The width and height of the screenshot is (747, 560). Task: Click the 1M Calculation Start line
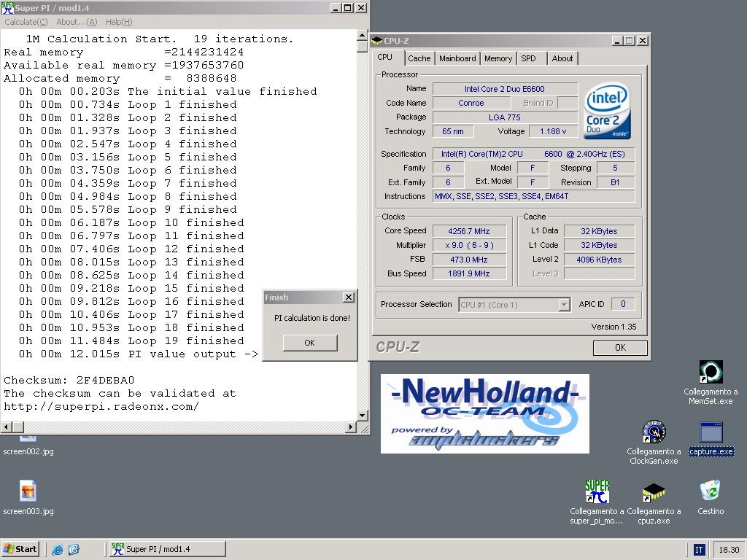[x=160, y=39]
